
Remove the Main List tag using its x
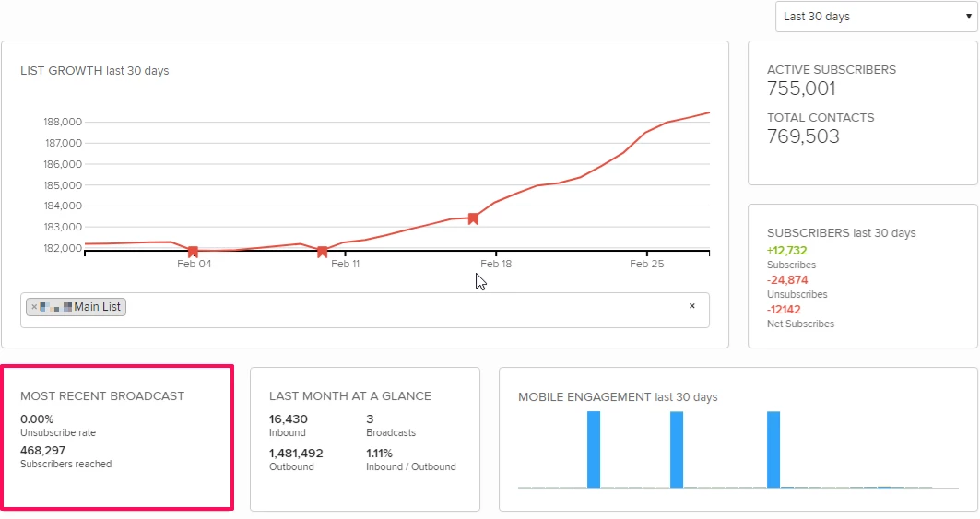34,307
